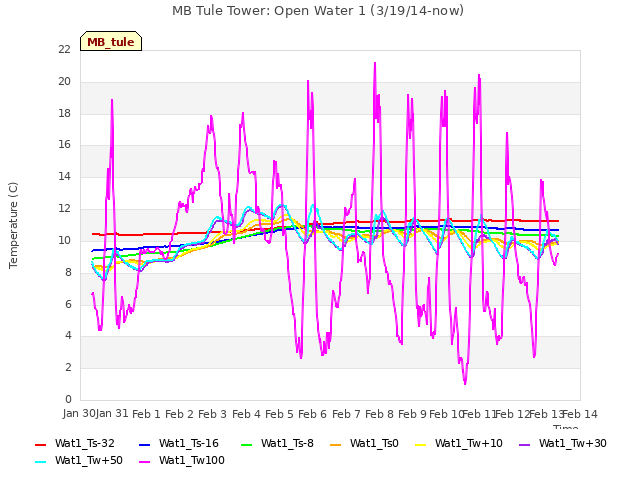Viewport: 640px width, 480px height.
Task: Click the magenta peak above 21 on Feb 8
Action: [x=375, y=63]
